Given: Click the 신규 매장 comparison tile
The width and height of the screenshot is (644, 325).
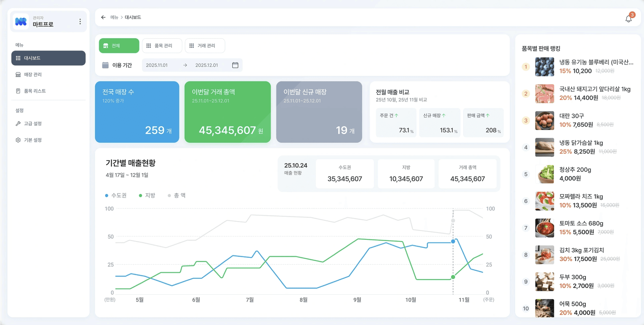Looking at the screenshot, I should tap(440, 123).
